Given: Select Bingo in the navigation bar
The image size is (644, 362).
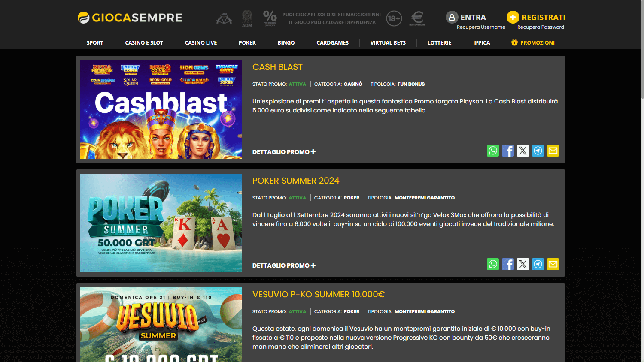Looking at the screenshot, I should (x=286, y=42).
